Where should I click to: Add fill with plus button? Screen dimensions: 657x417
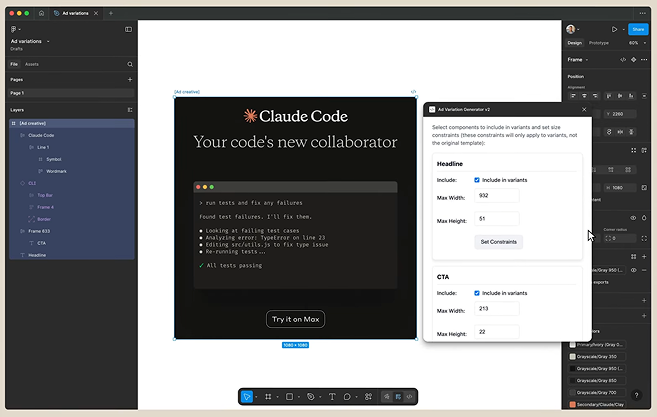click(x=644, y=256)
